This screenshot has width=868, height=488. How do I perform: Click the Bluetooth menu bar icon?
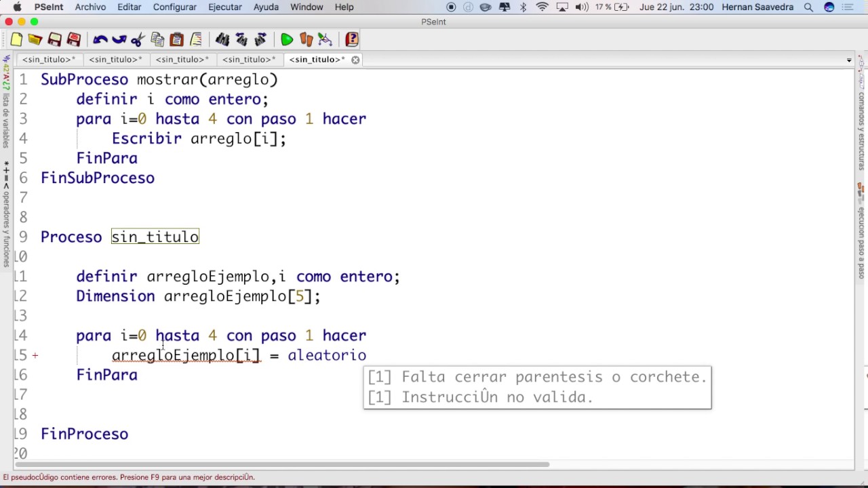tap(523, 7)
